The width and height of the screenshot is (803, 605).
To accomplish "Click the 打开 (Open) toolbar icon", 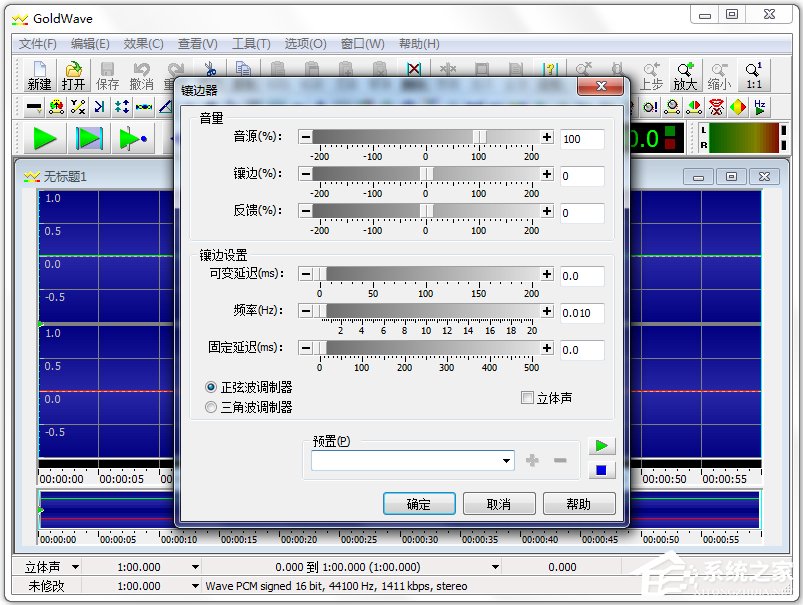I will pyautogui.click(x=73, y=75).
